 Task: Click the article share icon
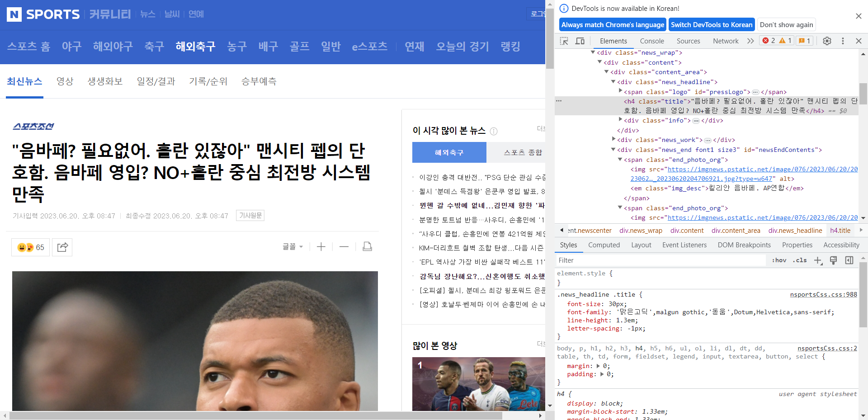[62, 247]
